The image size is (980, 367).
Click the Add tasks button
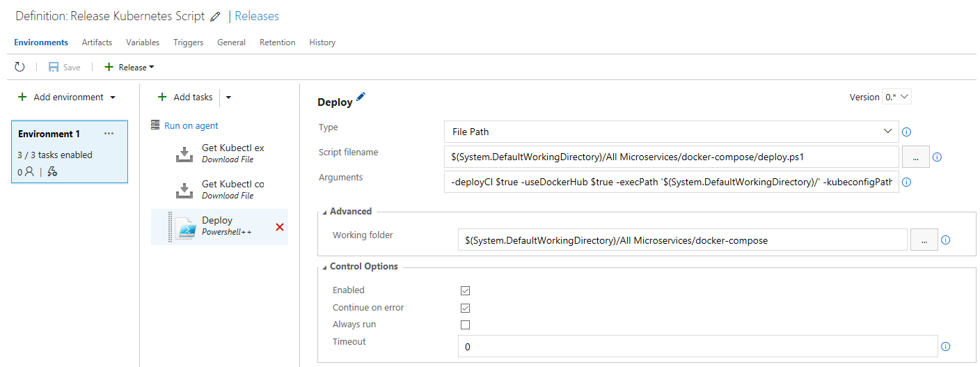click(x=185, y=97)
